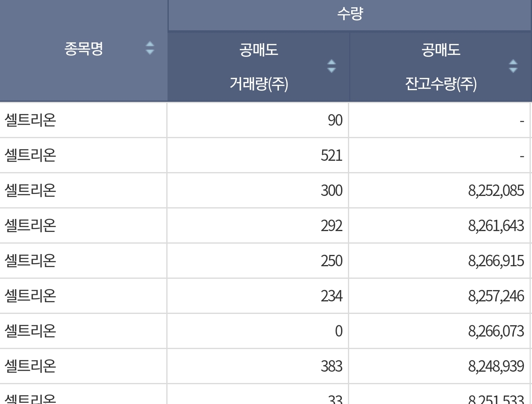Click the volume cell showing 0
532x404 pixels.
pos(258,331)
